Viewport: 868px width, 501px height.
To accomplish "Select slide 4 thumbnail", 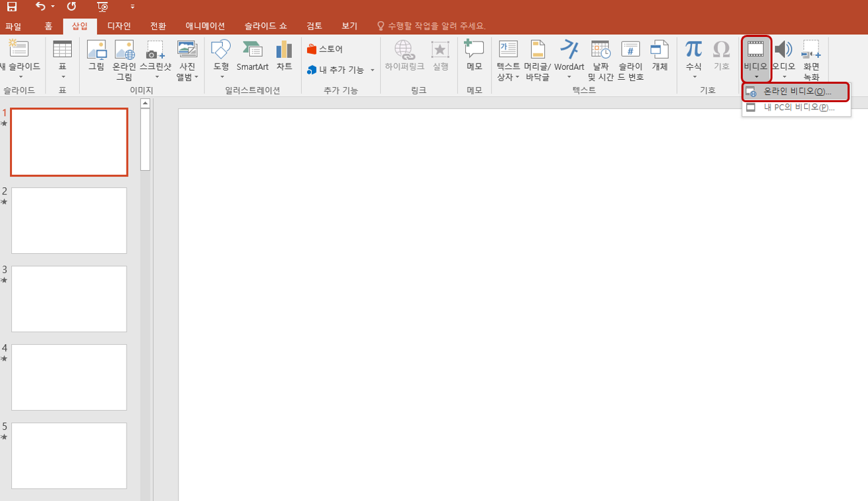I will pos(69,377).
